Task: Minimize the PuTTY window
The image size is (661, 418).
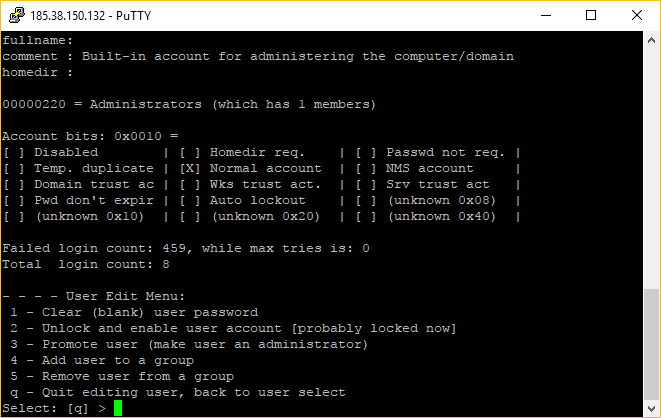Action: click(x=546, y=16)
